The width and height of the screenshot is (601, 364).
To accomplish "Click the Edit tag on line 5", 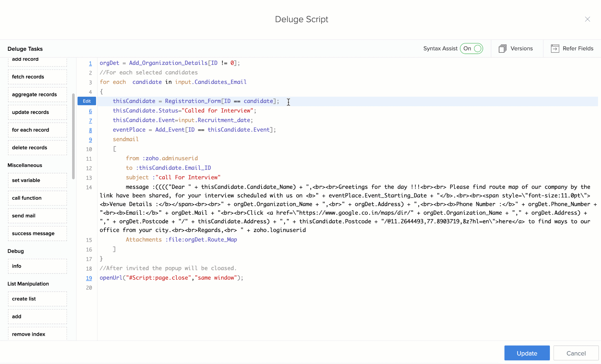I will point(87,101).
